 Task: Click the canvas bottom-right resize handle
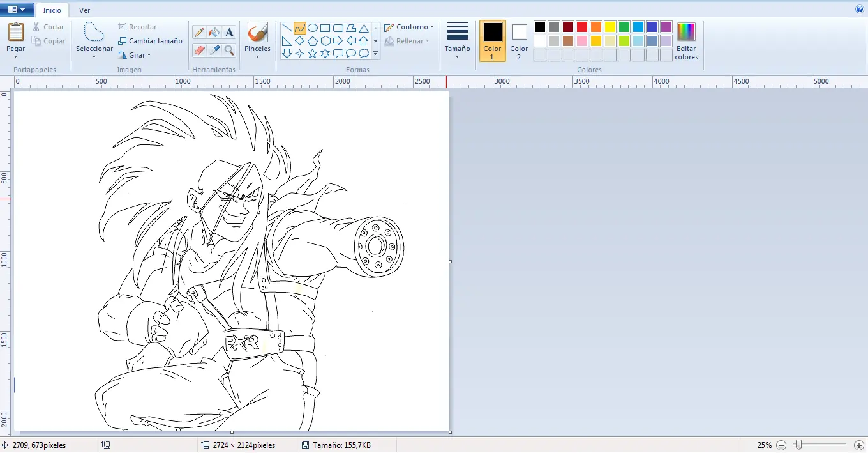(x=450, y=432)
